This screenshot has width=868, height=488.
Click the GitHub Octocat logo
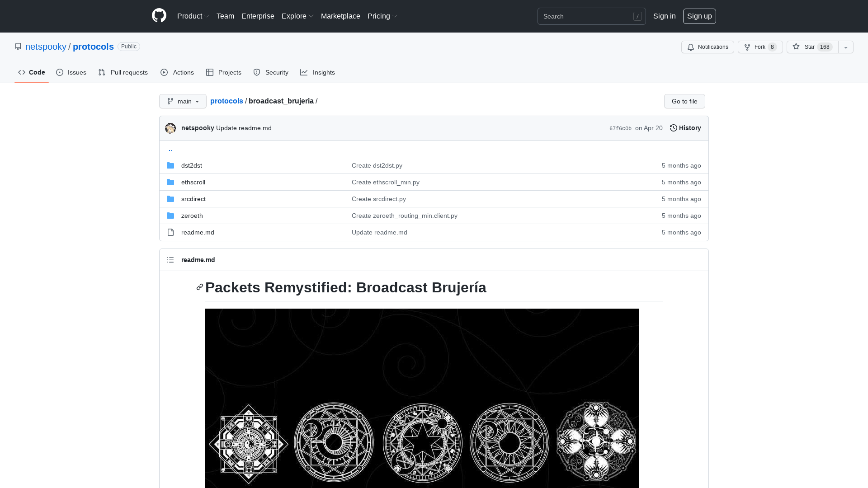coord(159,16)
